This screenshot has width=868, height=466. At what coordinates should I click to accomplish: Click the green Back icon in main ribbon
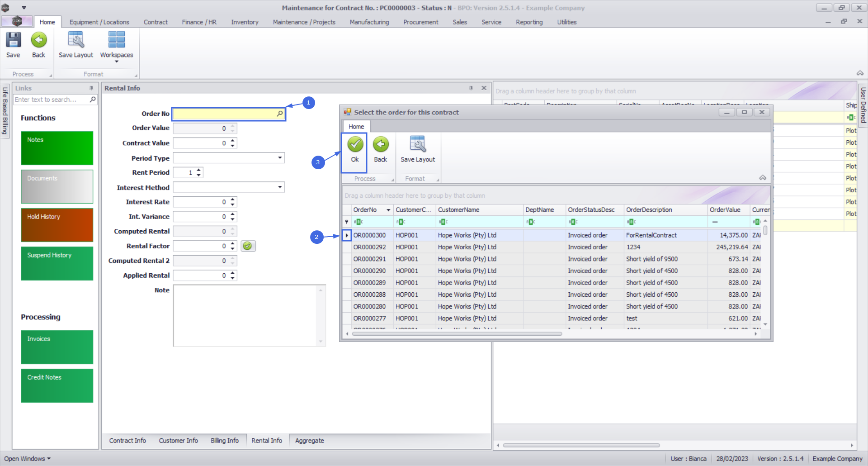point(39,40)
